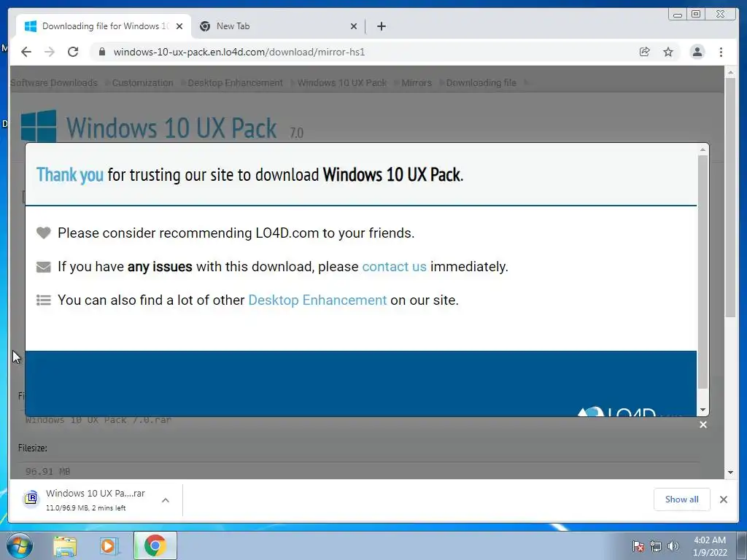Dismiss the thank-you popup with X
The height and width of the screenshot is (560, 747).
703,424
